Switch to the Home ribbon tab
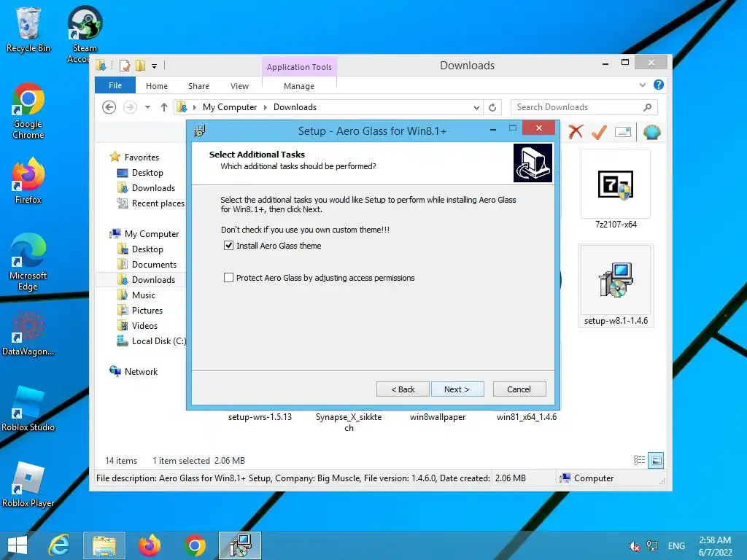This screenshot has height=560, width=747. pos(157,86)
